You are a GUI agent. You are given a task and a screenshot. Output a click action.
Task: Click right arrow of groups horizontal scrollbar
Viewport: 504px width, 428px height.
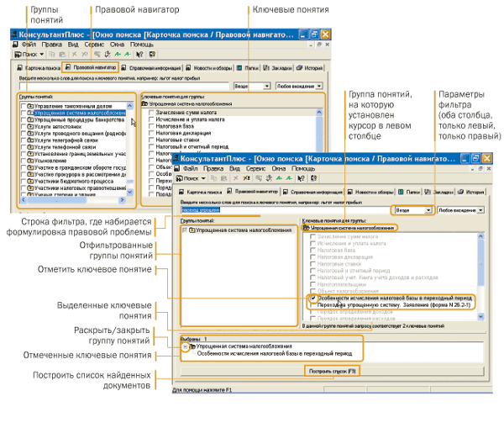122,200
